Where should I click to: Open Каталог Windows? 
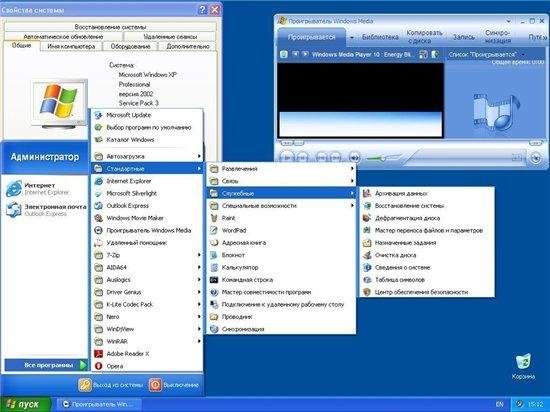coord(147,140)
